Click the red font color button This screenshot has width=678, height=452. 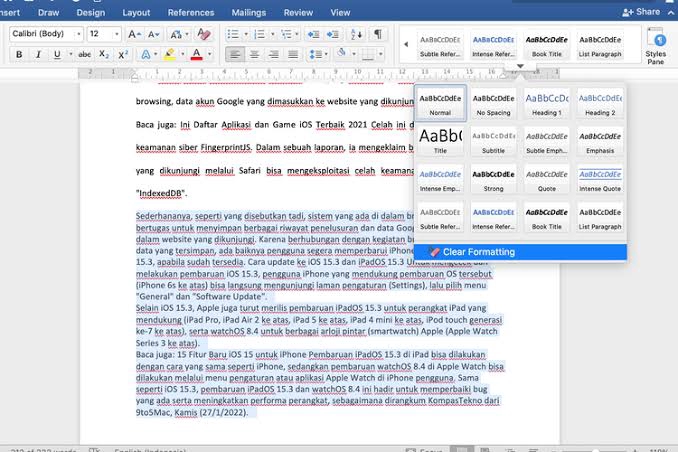pos(196,54)
